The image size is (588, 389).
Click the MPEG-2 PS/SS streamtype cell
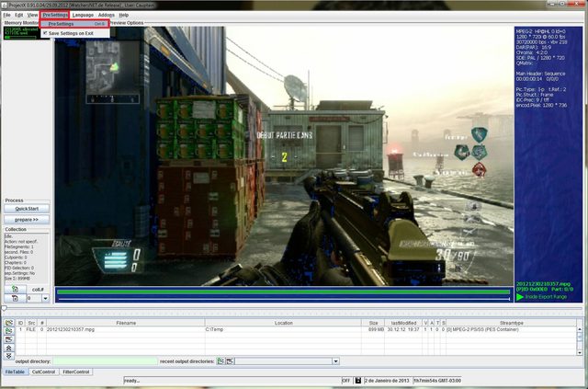tap(511, 329)
